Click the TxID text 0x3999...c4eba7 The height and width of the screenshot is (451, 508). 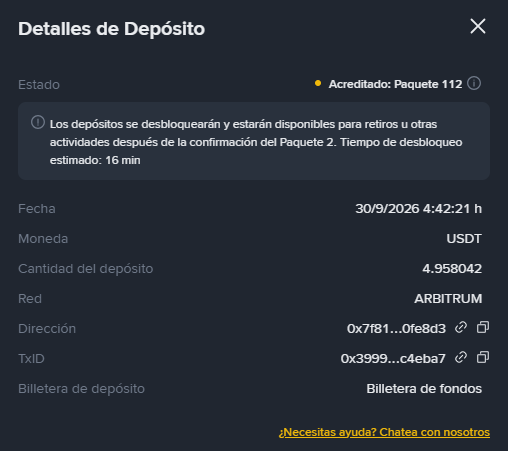point(393,359)
